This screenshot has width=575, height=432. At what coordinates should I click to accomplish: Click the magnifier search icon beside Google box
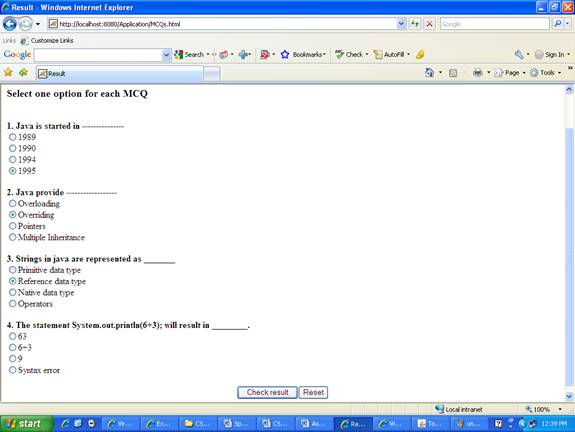[558, 24]
